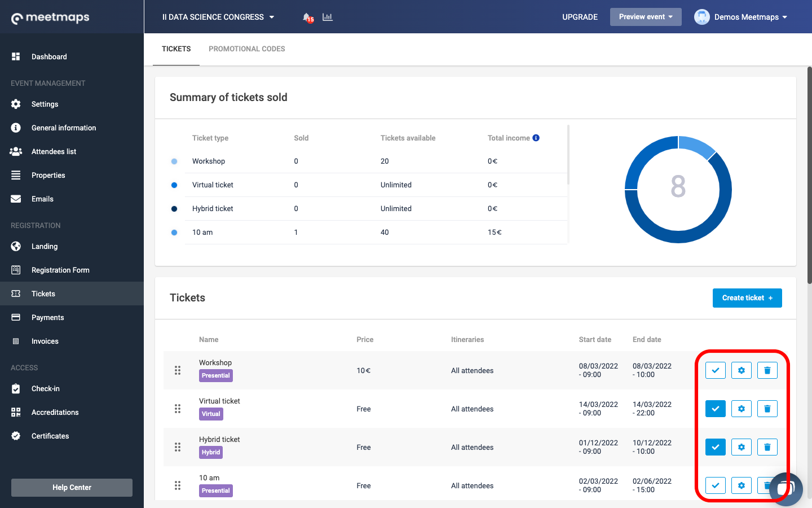Open settings gear for Workshop ticket

pyautogui.click(x=741, y=370)
